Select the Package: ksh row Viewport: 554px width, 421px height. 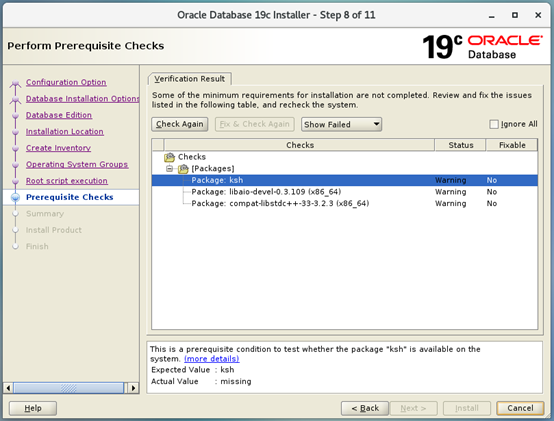click(x=345, y=180)
